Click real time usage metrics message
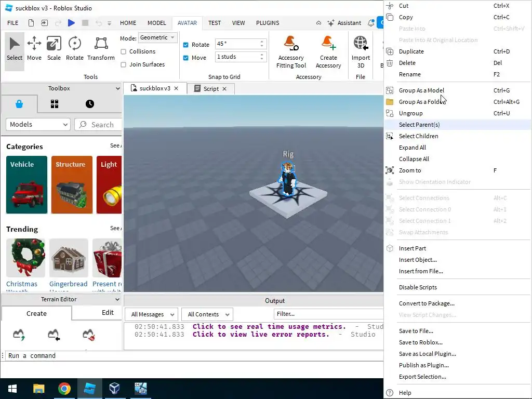 [269, 326]
